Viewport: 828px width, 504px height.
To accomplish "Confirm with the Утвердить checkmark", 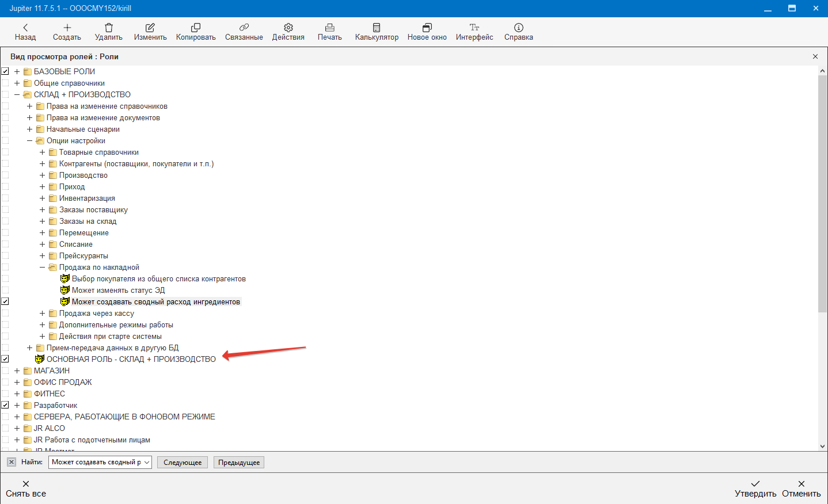I will pos(755,484).
